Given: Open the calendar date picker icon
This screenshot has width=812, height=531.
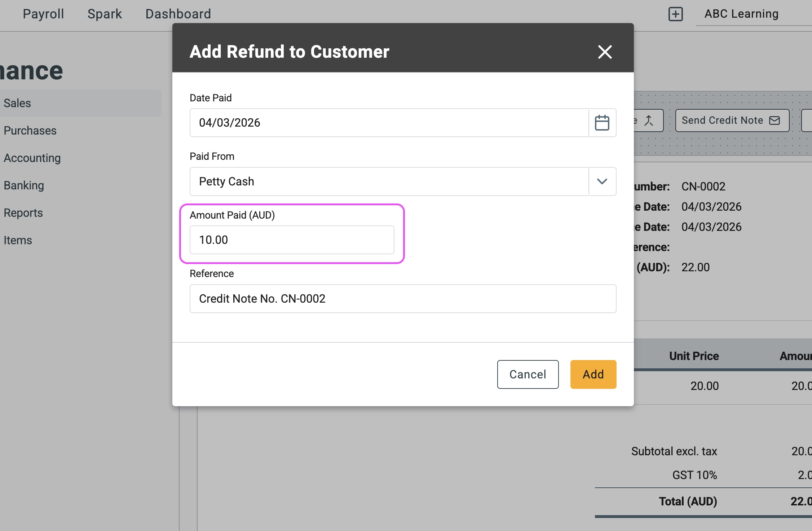Looking at the screenshot, I should click(601, 123).
